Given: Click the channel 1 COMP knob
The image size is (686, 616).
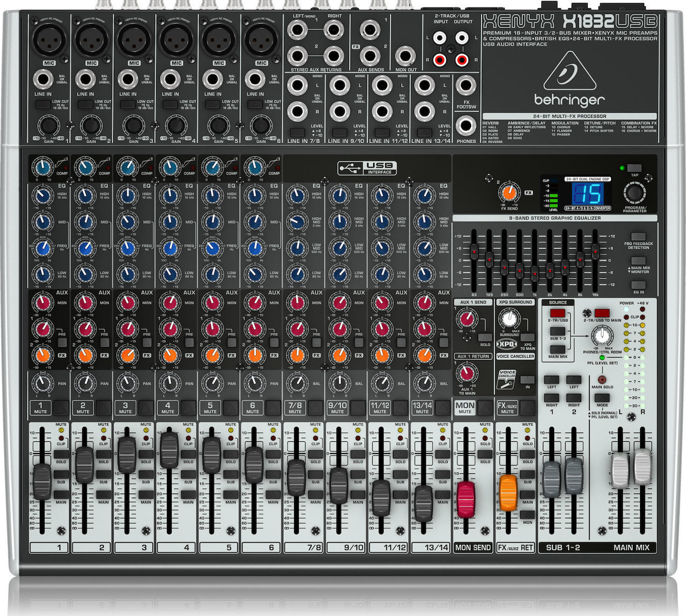Looking at the screenshot, I should tap(43, 167).
